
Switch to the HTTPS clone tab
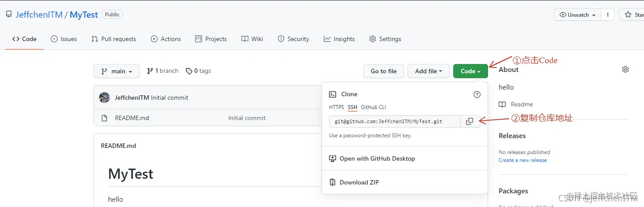337,107
